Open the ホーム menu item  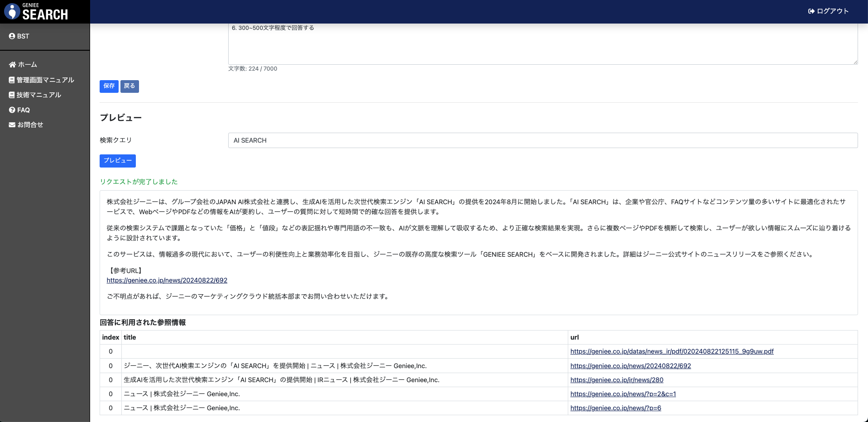click(x=27, y=65)
